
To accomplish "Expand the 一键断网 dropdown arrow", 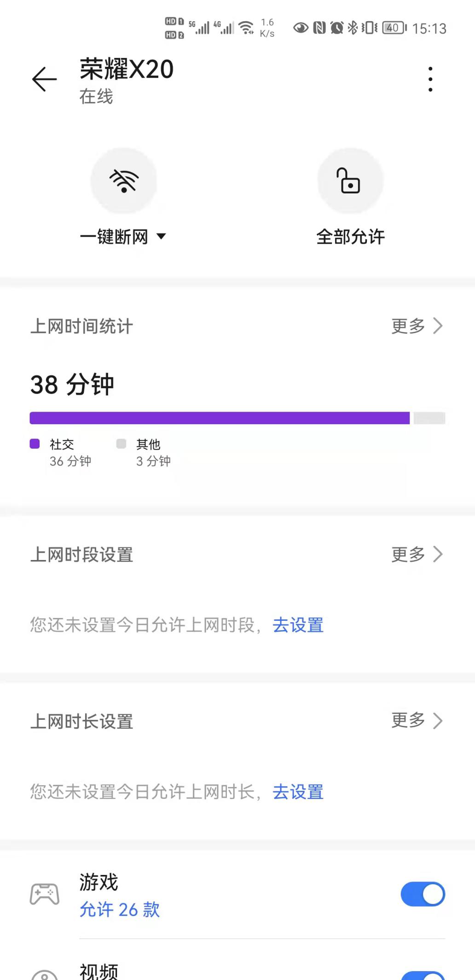I will 161,237.
